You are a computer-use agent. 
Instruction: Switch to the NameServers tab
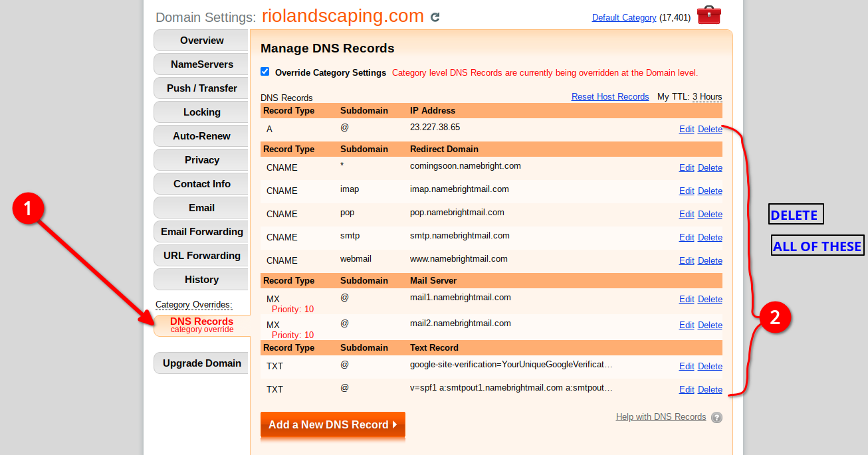point(201,64)
